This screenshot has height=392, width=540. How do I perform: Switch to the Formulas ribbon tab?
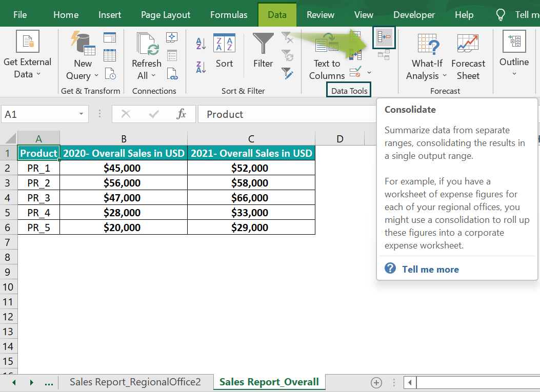pos(229,14)
